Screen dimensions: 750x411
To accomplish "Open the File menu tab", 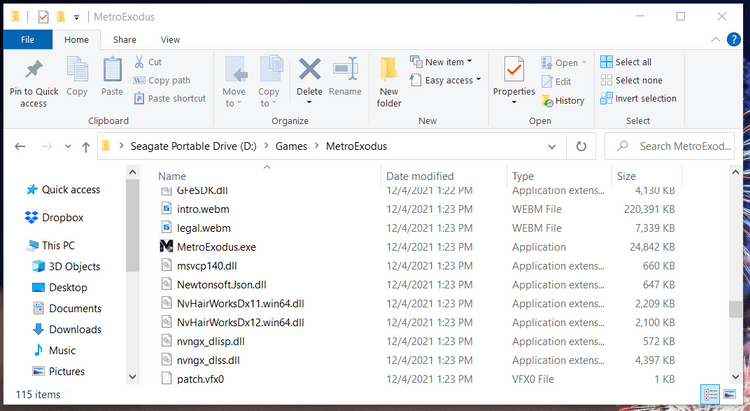I will click(26, 39).
